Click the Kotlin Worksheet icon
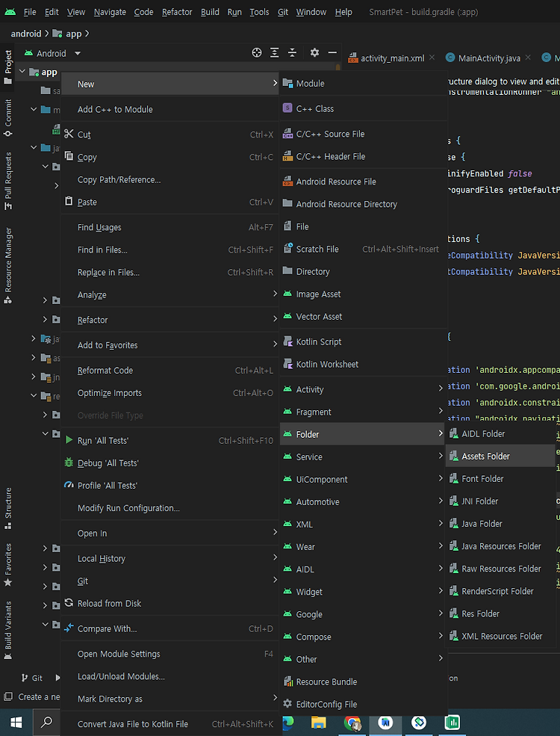Image resolution: width=560 pixels, height=736 pixels. coord(288,364)
